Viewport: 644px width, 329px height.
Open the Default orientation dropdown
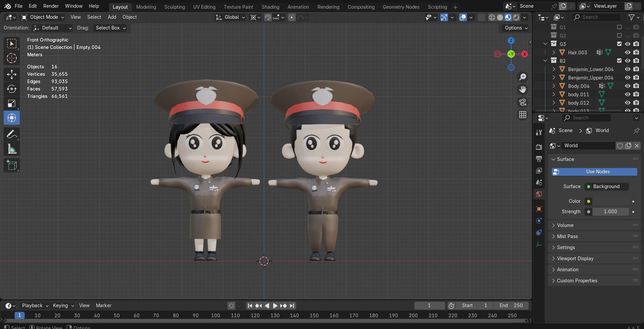point(53,28)
